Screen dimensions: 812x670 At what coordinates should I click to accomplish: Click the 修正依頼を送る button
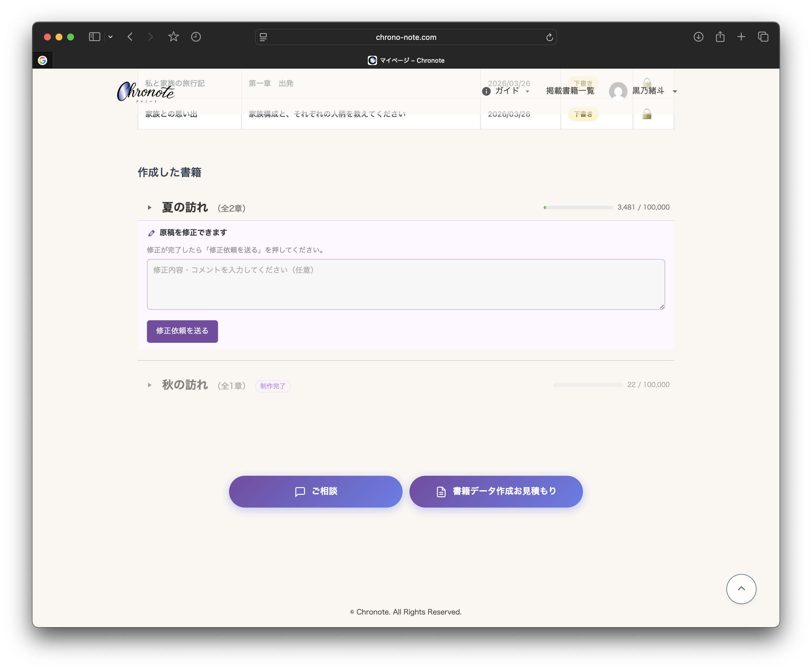182,331
